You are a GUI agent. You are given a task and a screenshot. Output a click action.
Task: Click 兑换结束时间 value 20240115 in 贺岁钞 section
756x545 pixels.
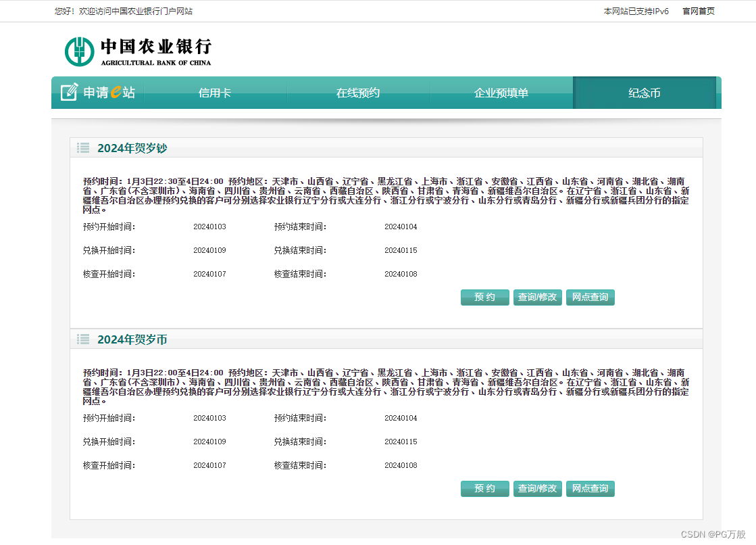click(x=401, y=250)
